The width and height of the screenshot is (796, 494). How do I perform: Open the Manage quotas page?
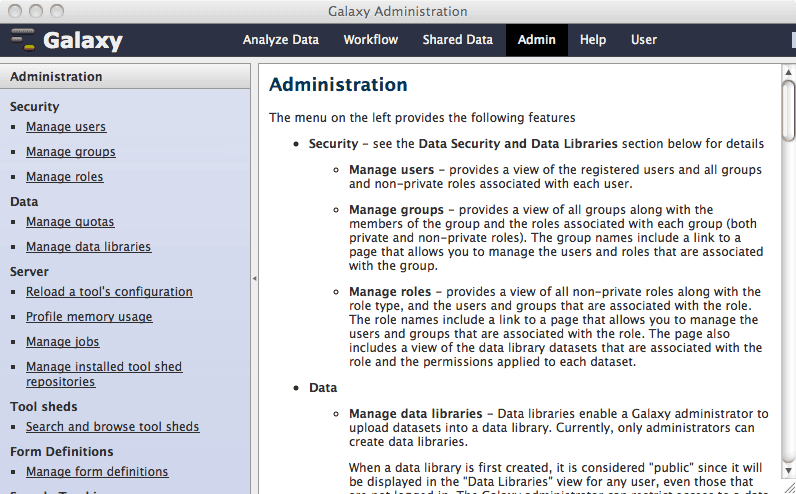(x=70, y=222)
